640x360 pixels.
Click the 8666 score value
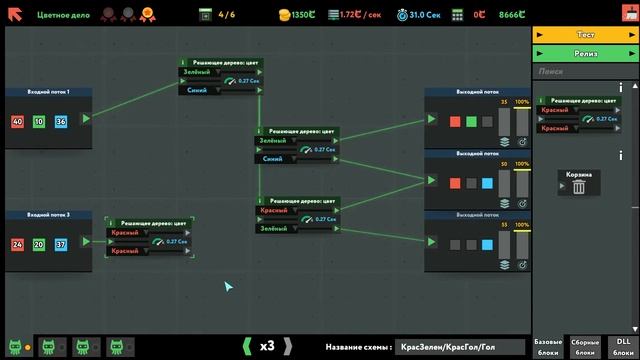coord(512,15)
